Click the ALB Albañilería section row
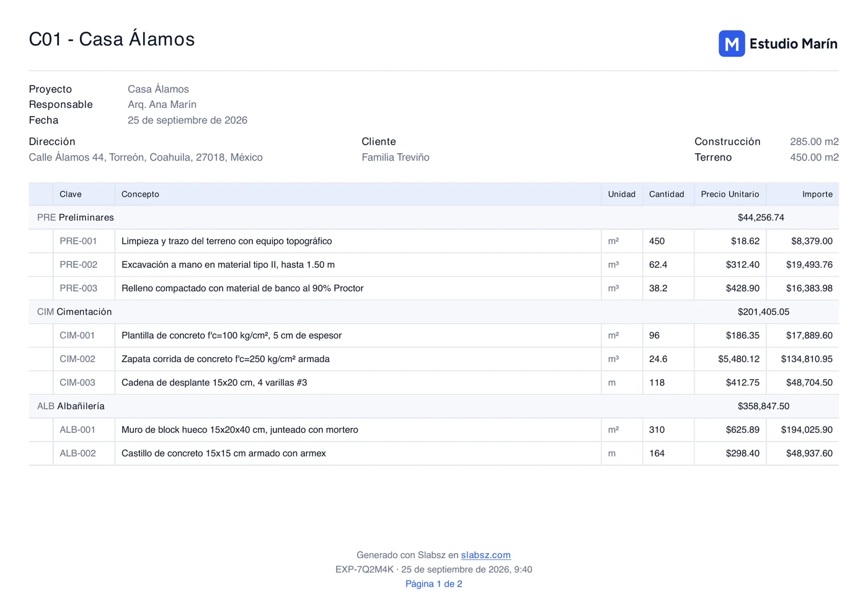This screenshot has height=614, width=868. point(433,406)
